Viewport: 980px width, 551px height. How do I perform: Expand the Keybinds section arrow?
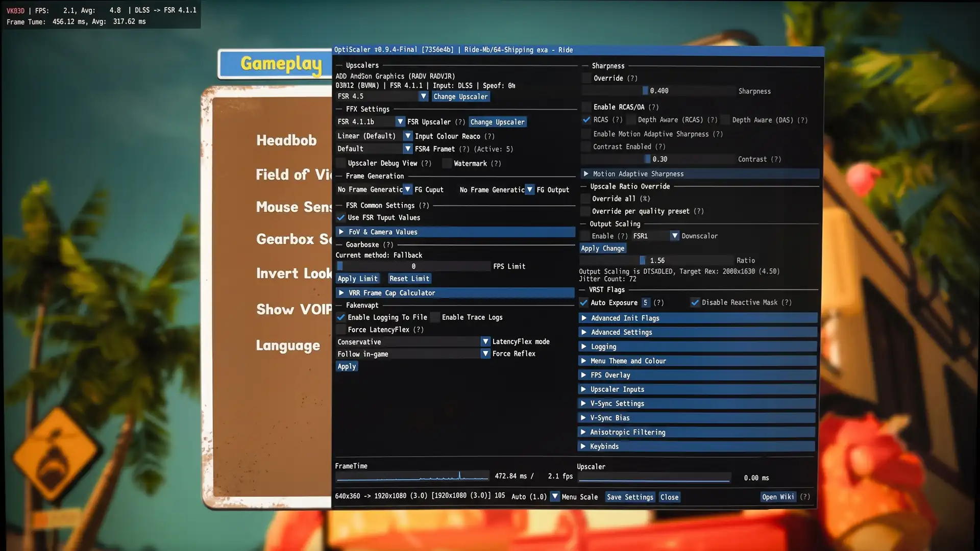pyautogui.click(x=583, y=446)
